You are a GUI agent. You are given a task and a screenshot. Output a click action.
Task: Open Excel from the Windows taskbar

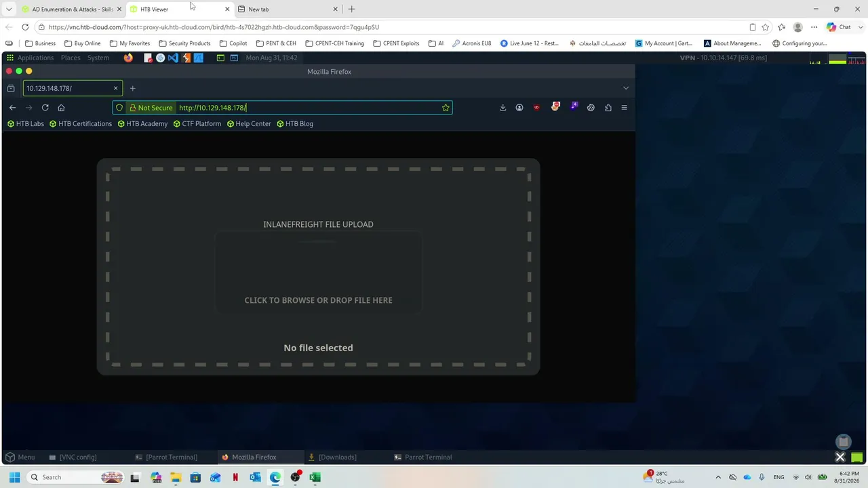tap(315, 477)
